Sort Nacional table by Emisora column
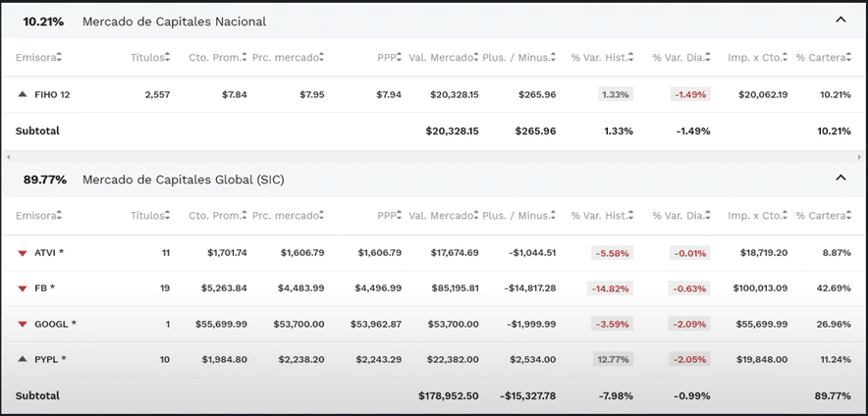 click(38, 58)
